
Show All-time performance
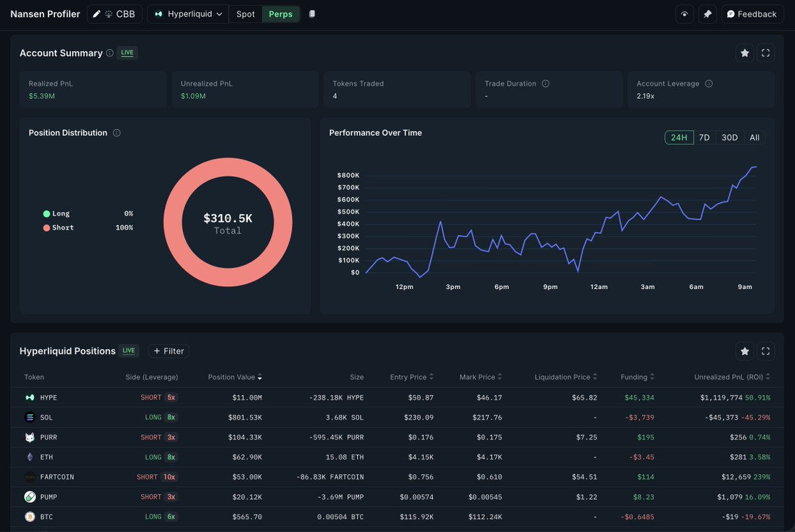pyautogui.click(x=755, y=138)
